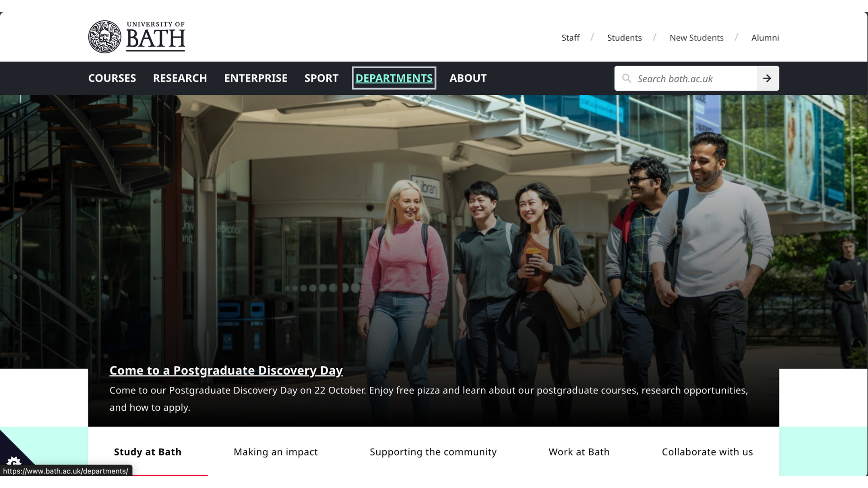Open the cookie settings gear icon
Image resolution: width=868 pixels, height=488 pixels.
pos(14,461)
